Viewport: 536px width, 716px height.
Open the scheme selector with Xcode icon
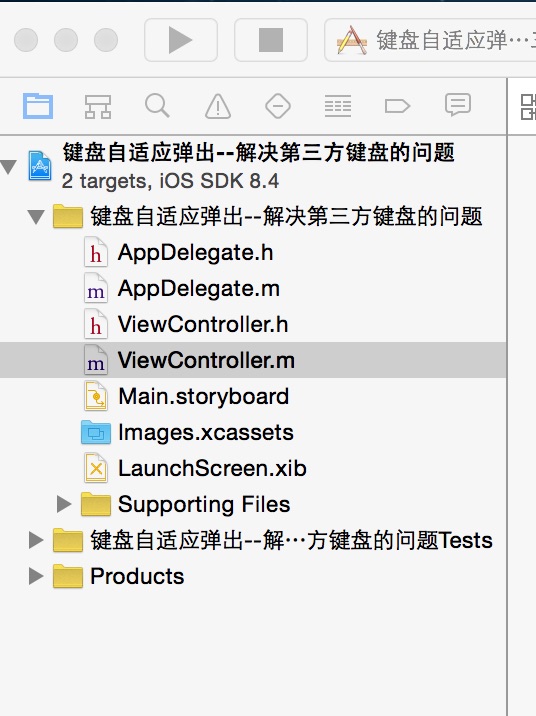[x=430, y=40]
